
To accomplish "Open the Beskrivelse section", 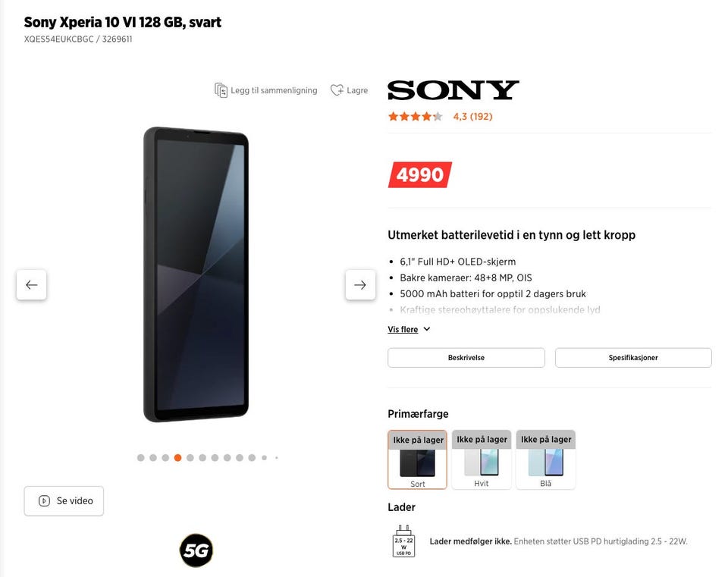I will coord(466,357).
